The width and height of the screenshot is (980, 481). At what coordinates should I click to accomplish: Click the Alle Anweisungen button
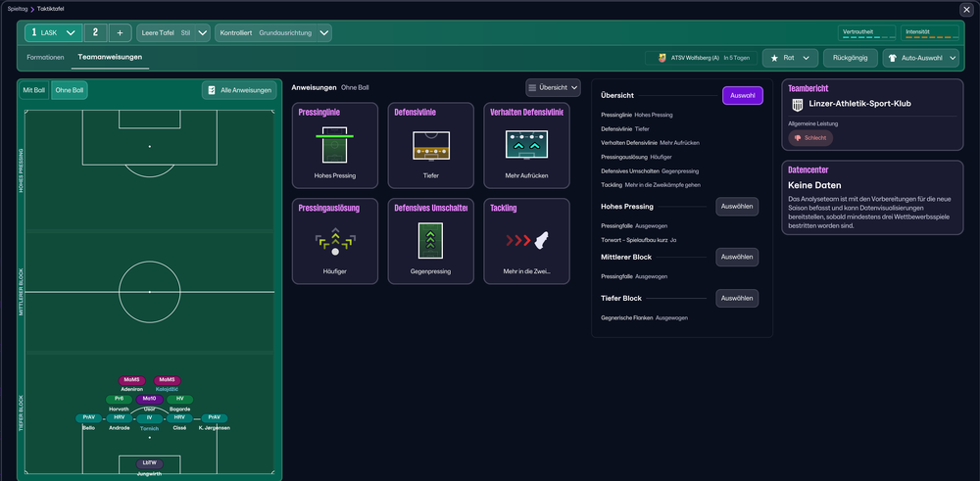pos(239,90)
